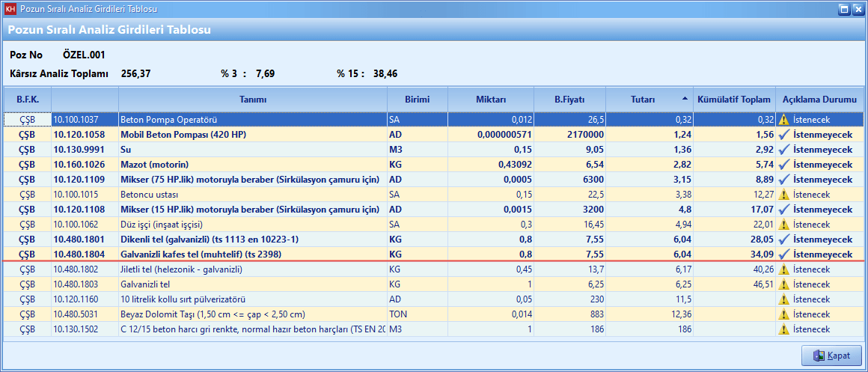
Task: Click the Kümülatif Toplam column header
Action: pos(733,99)
